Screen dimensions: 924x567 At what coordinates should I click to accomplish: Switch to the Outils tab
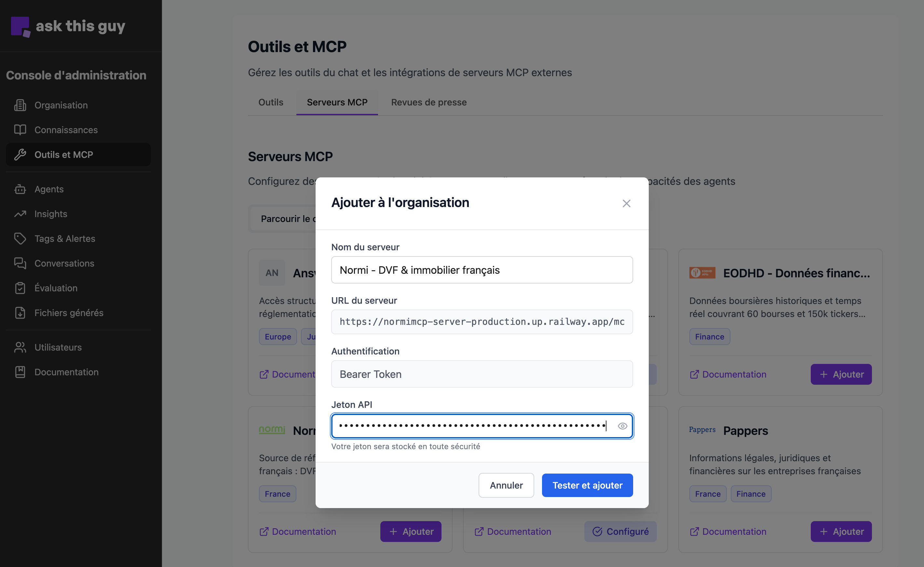click(x=270, y=102)
